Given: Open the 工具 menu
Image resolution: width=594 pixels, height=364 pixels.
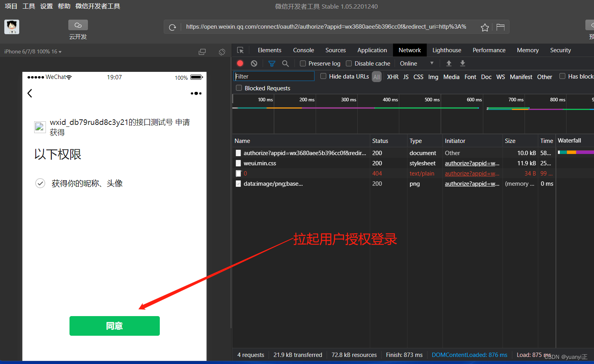Looking at the screenshot, I should 29,6.
